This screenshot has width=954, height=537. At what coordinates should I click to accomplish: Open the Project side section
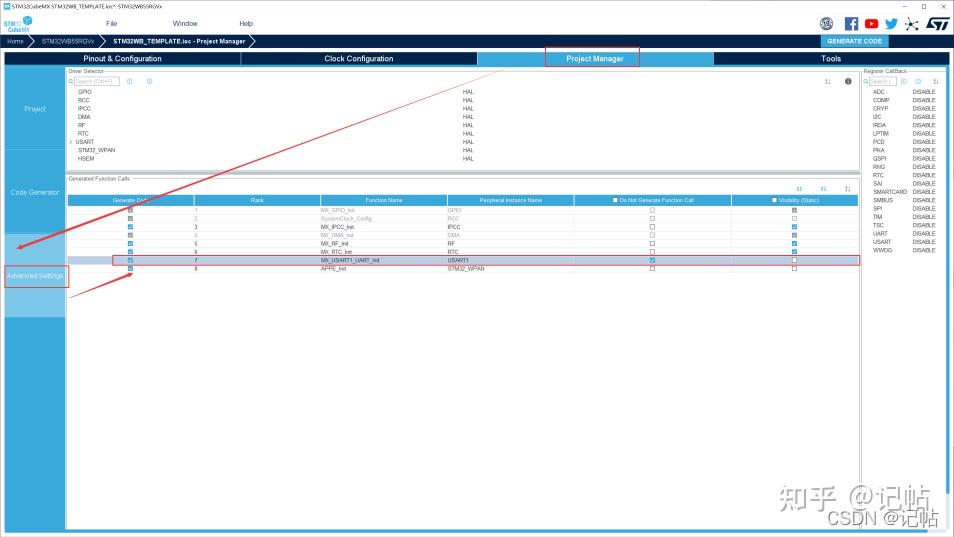coord(35,109)
